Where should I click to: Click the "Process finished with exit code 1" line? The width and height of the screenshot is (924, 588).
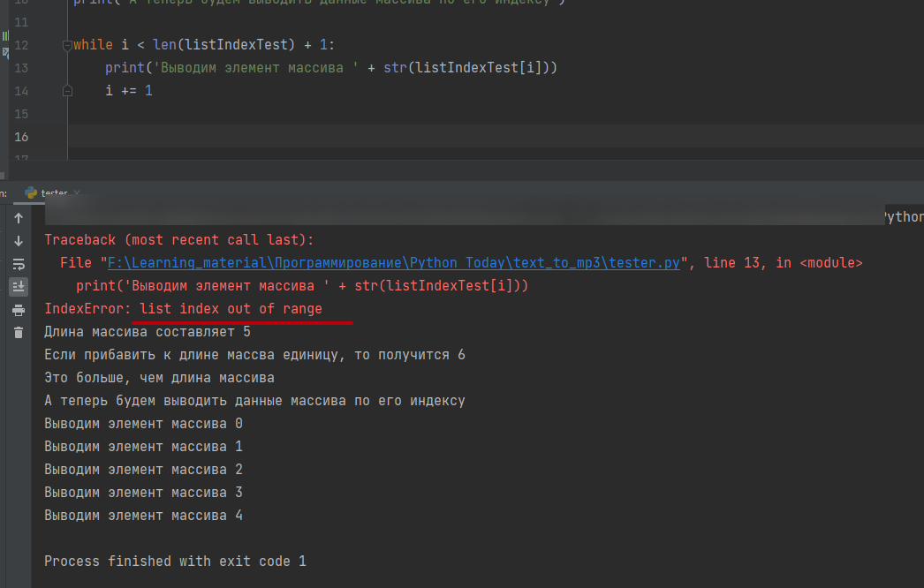[175, 561]
